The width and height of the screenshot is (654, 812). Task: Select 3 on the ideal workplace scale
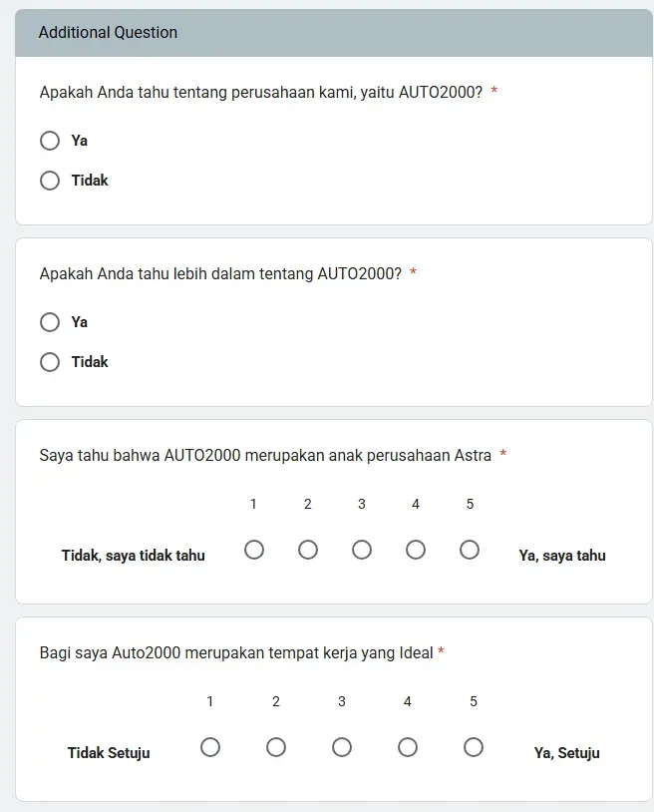342,747
